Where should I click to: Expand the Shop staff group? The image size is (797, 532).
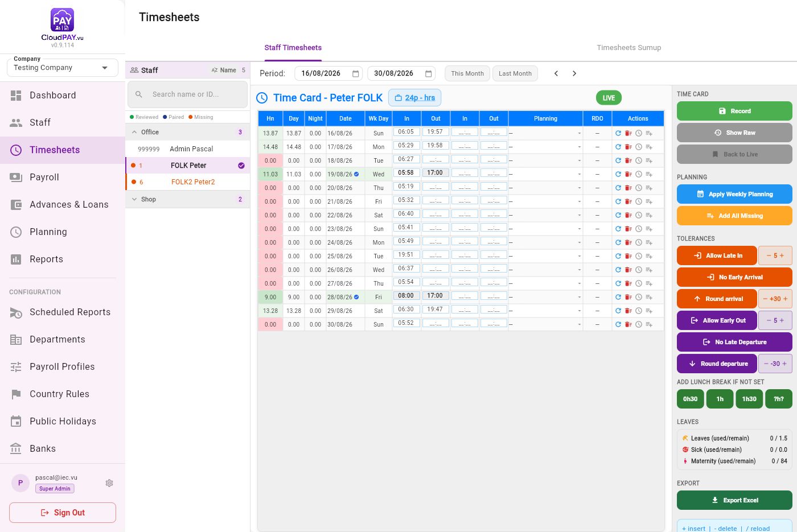pos(187,199)
